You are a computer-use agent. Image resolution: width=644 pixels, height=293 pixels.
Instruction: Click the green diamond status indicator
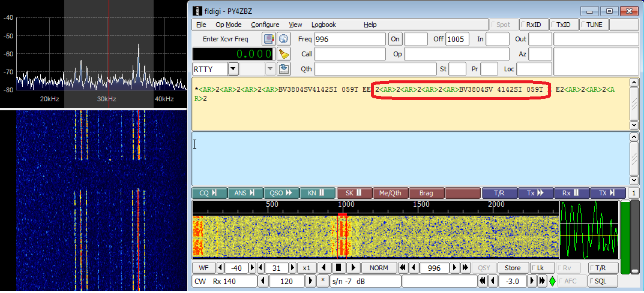coord(552,281)
